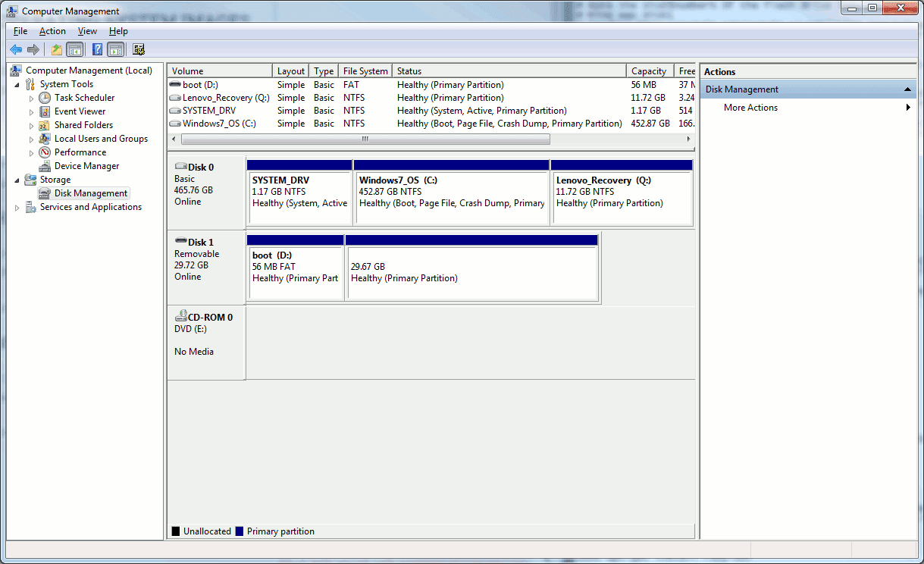Image resolution: width=924 pixels, height=564 pixels.
Task: Click the Event Viewer log icon
Action: (45, 111)
